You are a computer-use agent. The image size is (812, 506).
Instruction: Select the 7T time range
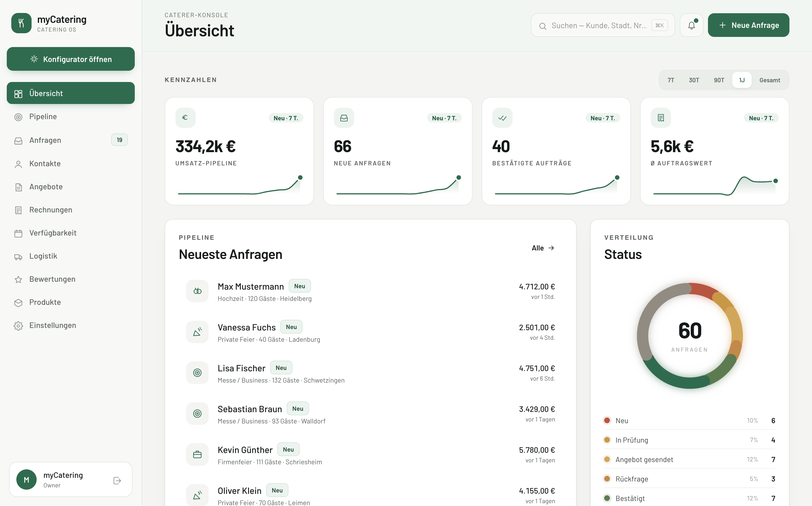671,80
